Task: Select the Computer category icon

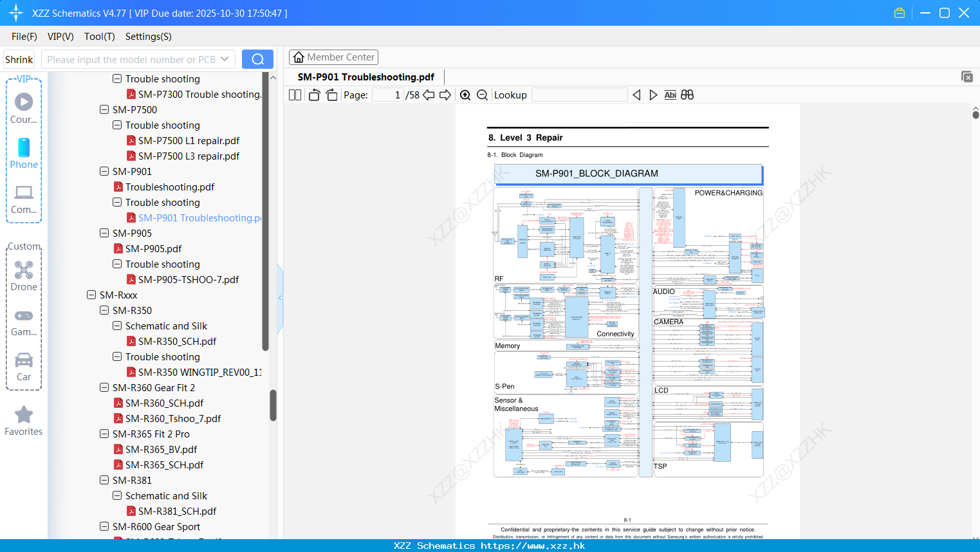Action: coord(24,199)
